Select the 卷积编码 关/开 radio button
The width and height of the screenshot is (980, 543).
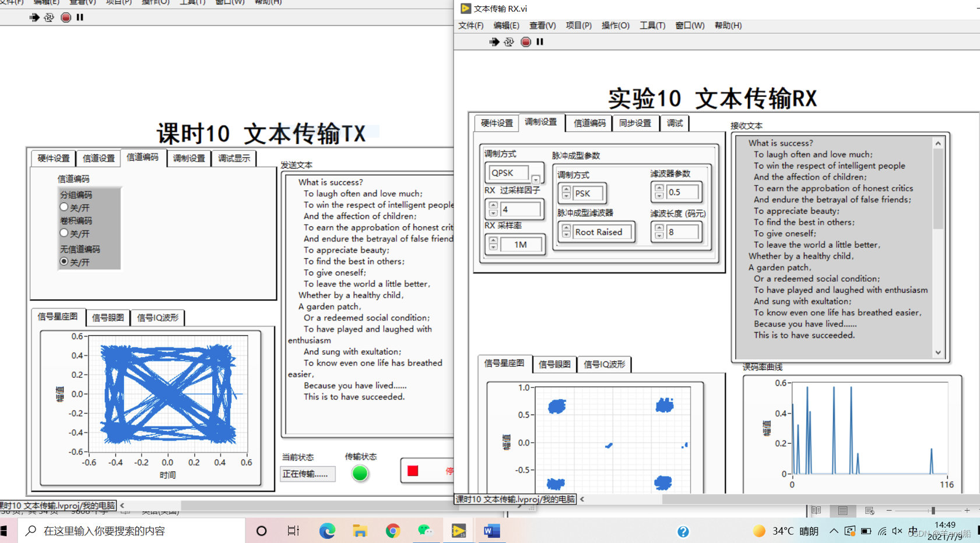pos(64,233)
